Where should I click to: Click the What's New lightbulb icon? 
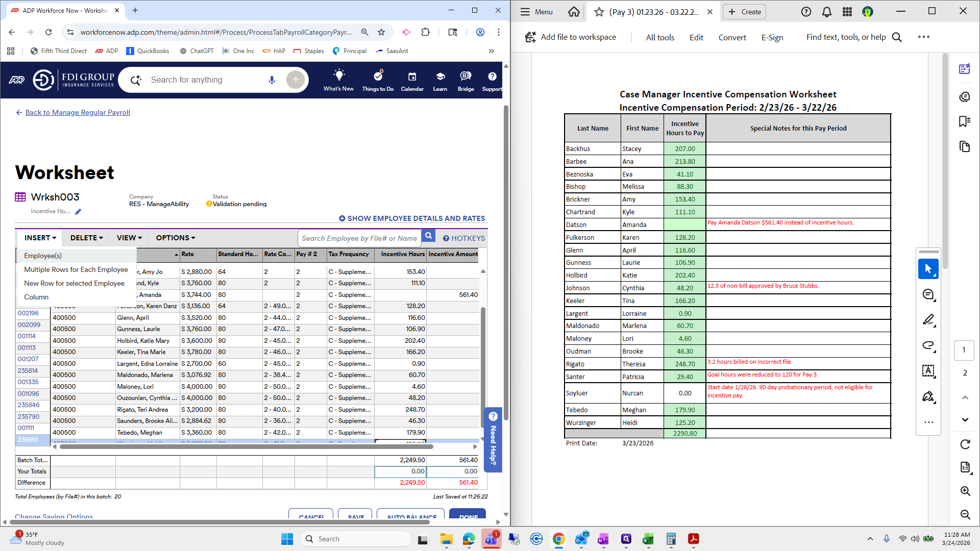(x=338, y=76)
